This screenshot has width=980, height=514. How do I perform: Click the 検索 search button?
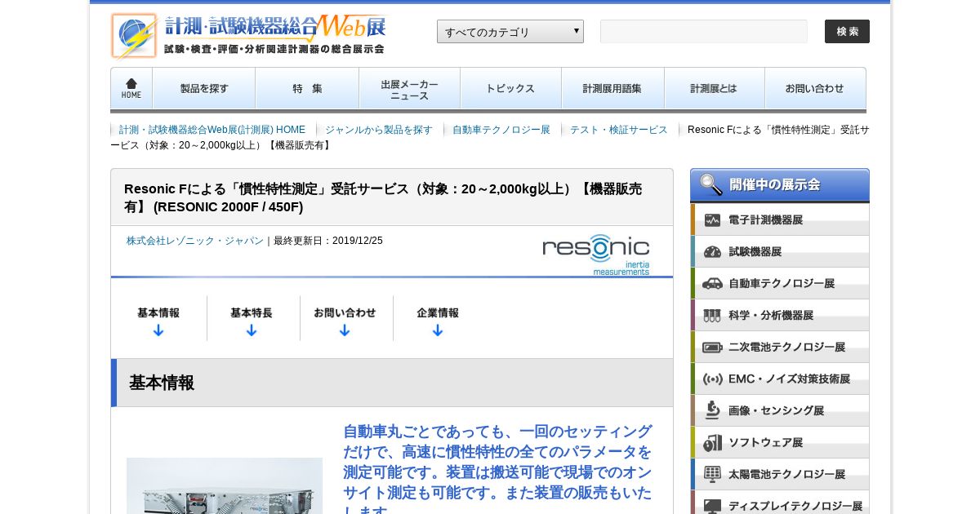[x=847, y=32]
